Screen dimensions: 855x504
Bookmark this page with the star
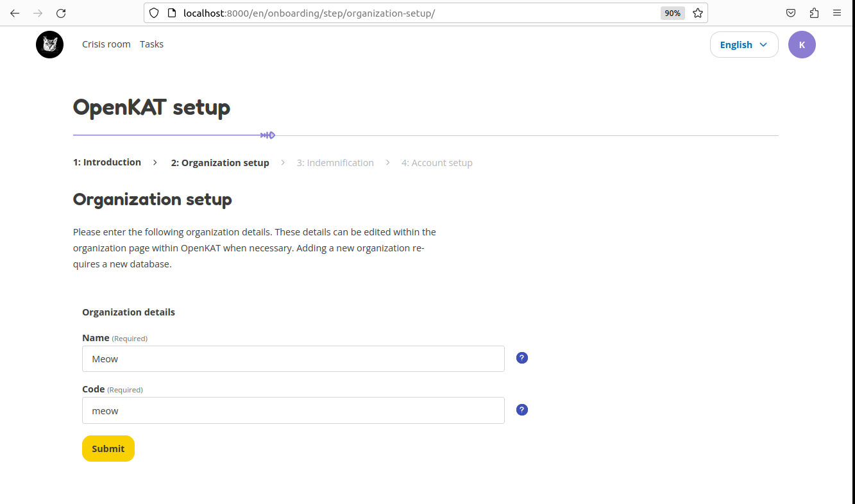coord(698,13)
